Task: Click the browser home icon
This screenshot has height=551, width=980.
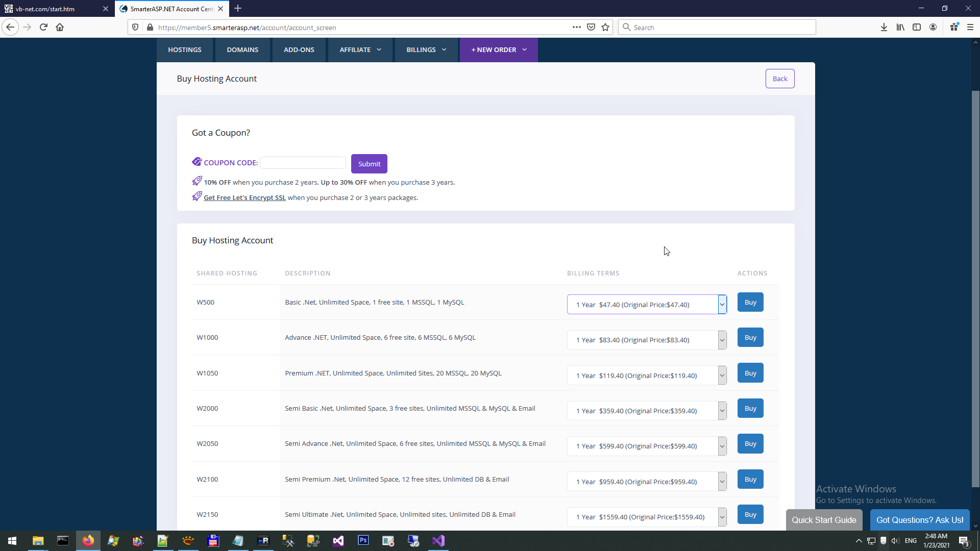Action: (60, 28)
